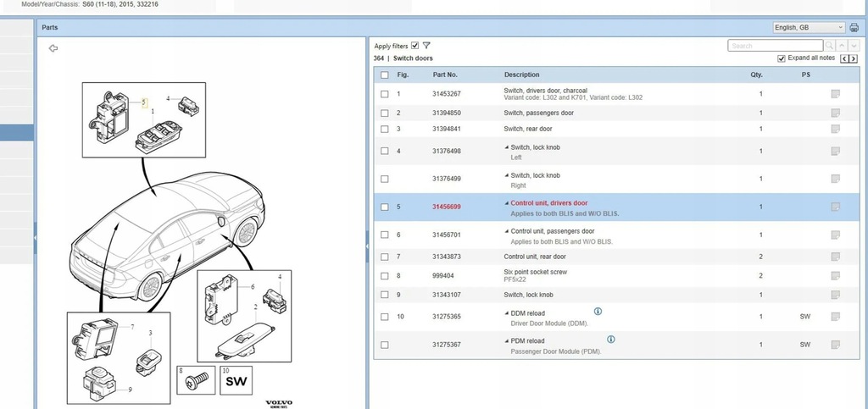Sort by the Qty. column header
The width and height of the screenshot is (868, 409).
pos(757,75)
